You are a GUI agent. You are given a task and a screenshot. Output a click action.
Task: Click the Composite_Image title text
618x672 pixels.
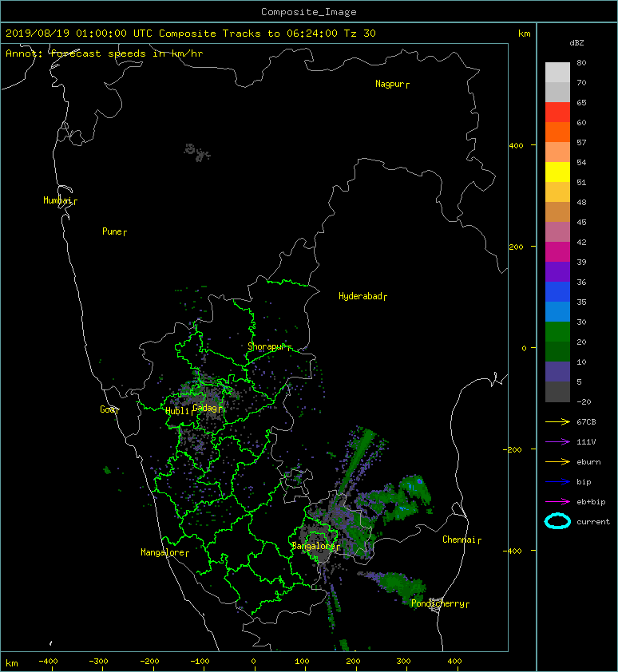[309, 12]
